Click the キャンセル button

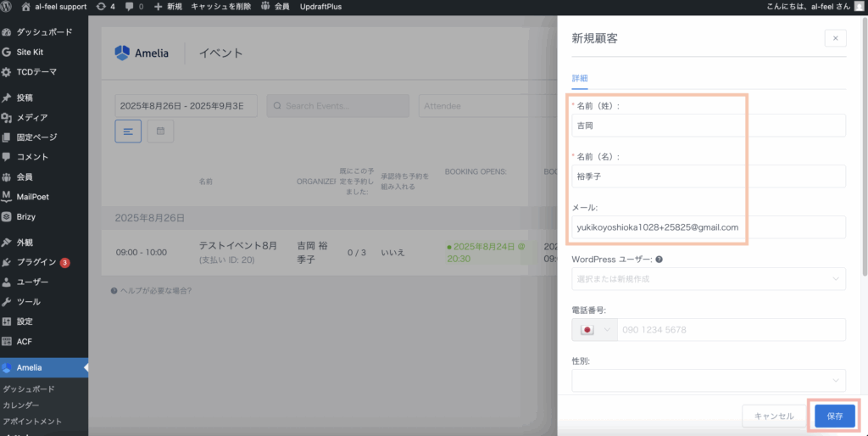click(773, 416)
